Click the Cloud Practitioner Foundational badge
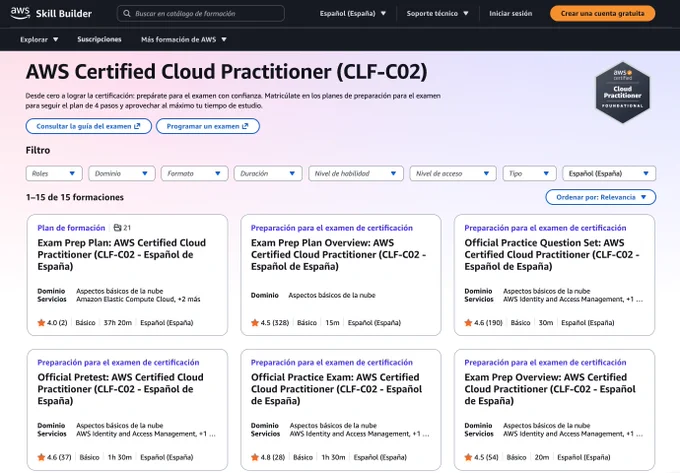 622,92
